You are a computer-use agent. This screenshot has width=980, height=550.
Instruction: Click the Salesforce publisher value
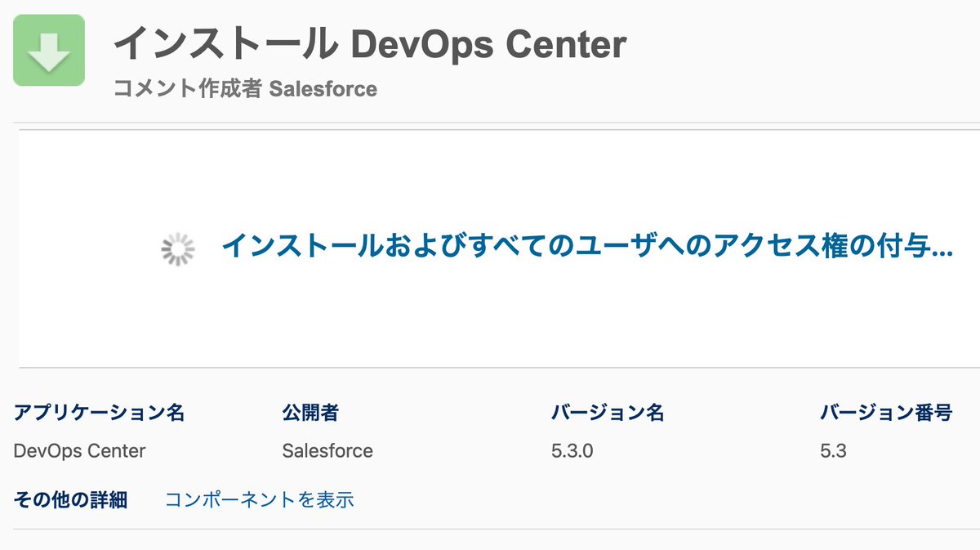pos(326,450)
